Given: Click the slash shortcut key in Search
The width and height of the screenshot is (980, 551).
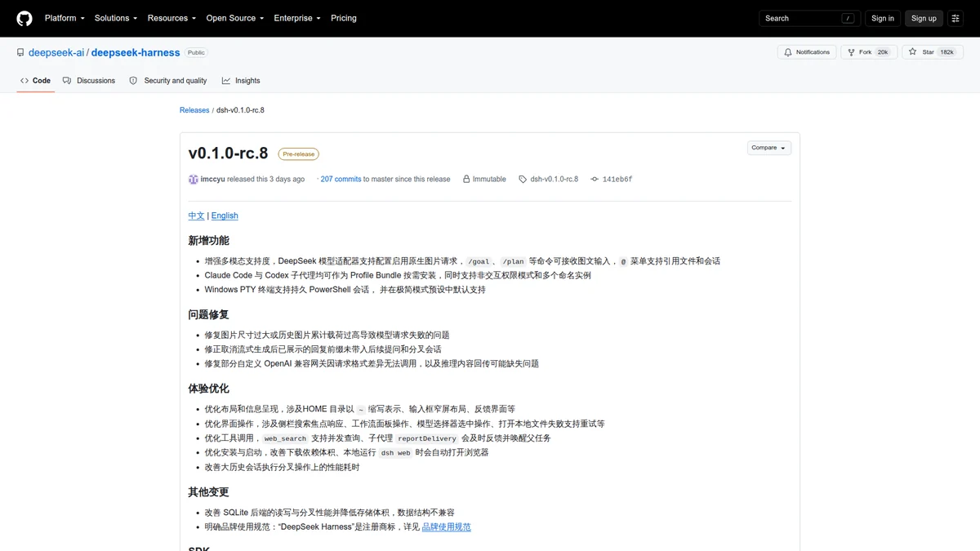Looking at the screenshot, I should point(849,18).
